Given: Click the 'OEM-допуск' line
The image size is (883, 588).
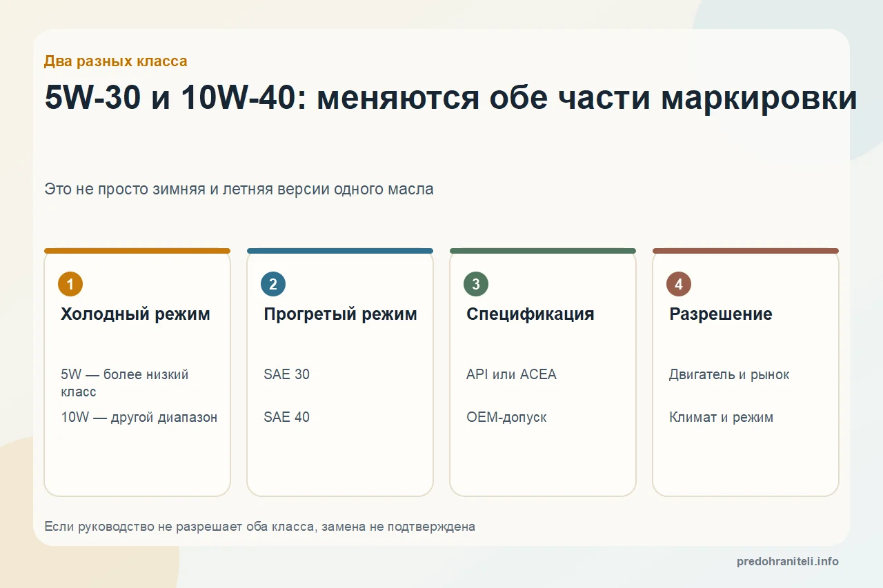Looking at the screenshot, I should pos(506,417).
